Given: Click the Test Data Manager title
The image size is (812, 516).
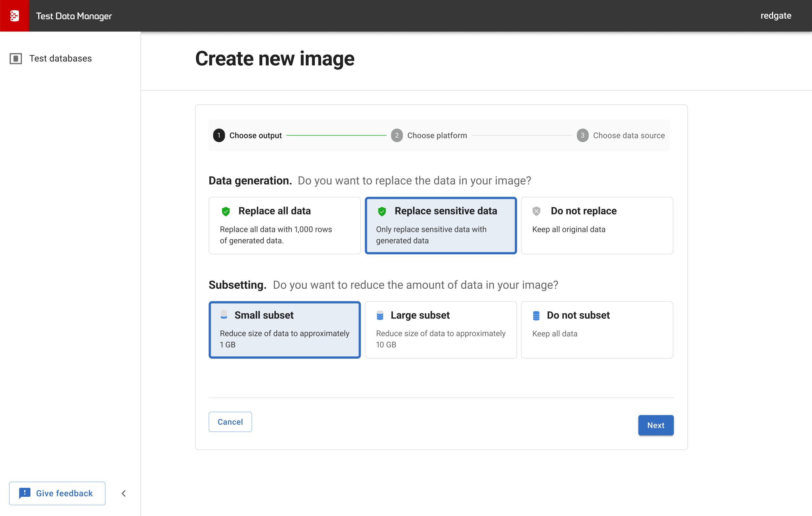Looking at the screenshot, I should pyautogui.click(x=74, y=16).
